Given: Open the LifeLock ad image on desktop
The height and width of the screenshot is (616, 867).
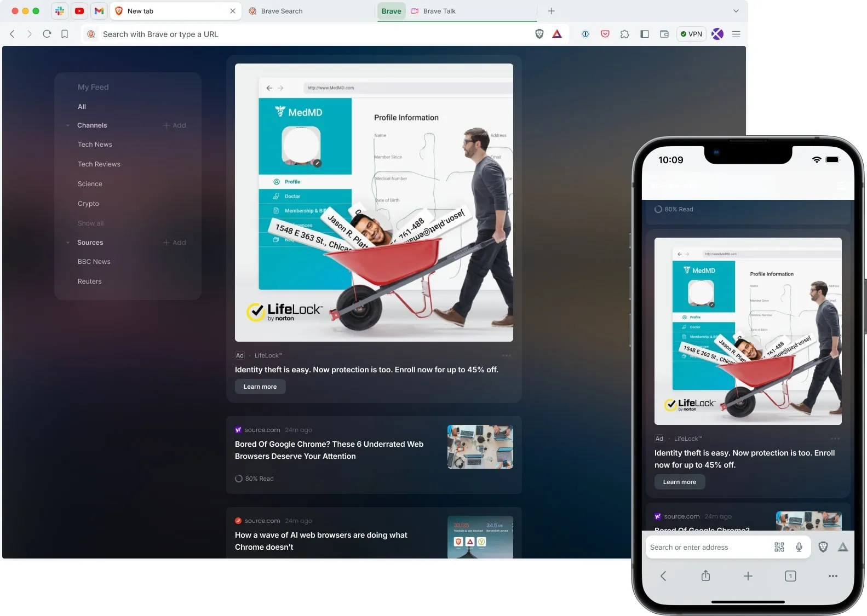Looking at the screenshot, I should click(x=374, y=203).
